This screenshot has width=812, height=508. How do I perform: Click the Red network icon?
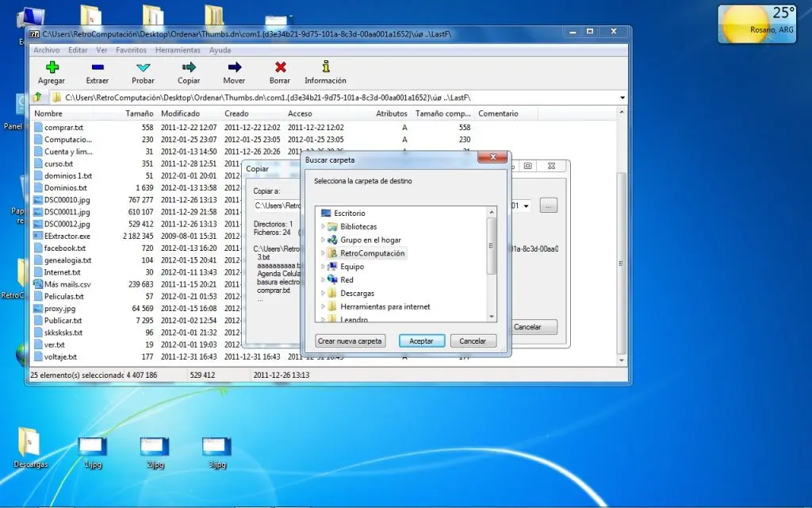(332, 280)
